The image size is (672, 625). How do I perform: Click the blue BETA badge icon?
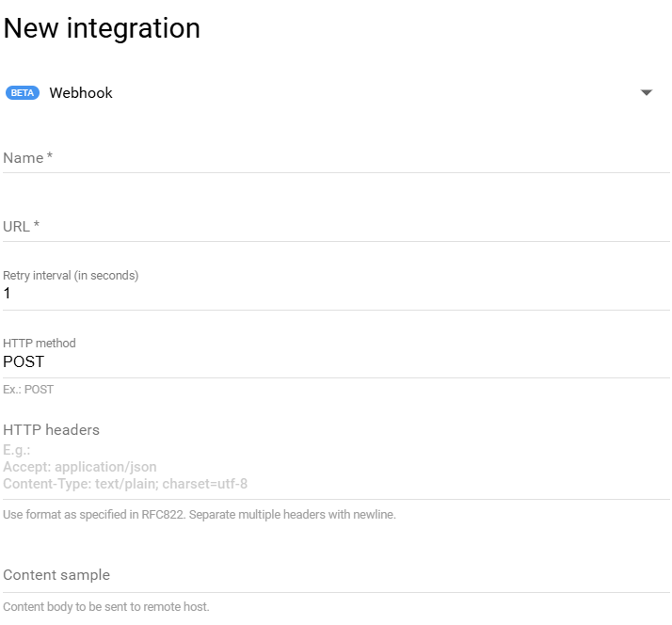22,93
